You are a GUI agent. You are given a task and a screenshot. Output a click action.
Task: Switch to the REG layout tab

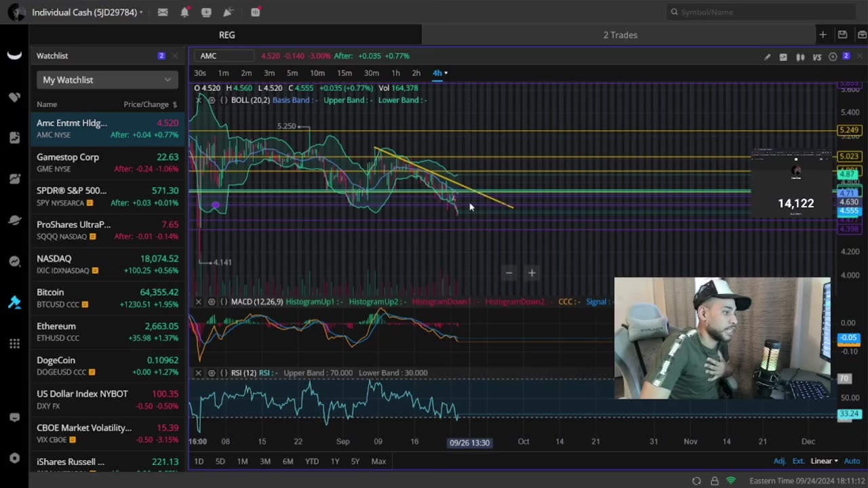[x=226, y=35]
